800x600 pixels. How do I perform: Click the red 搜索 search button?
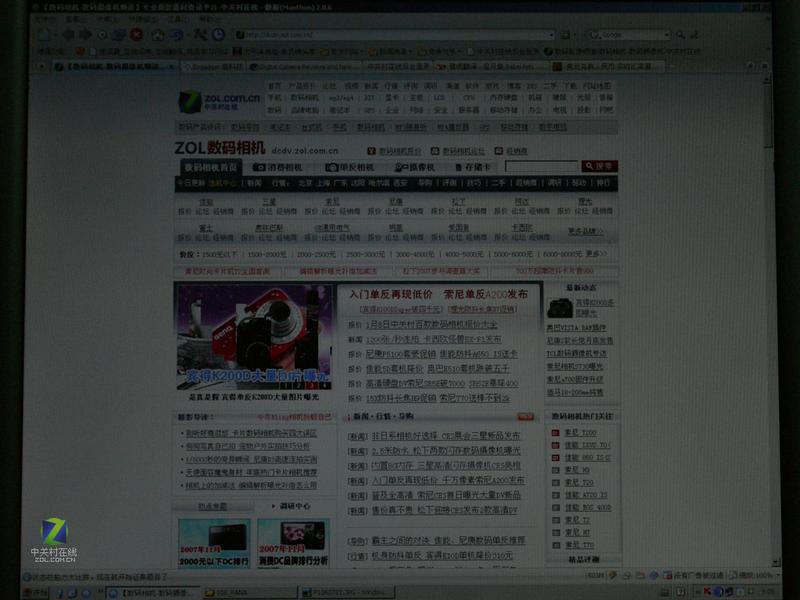(x=599, y=166)
